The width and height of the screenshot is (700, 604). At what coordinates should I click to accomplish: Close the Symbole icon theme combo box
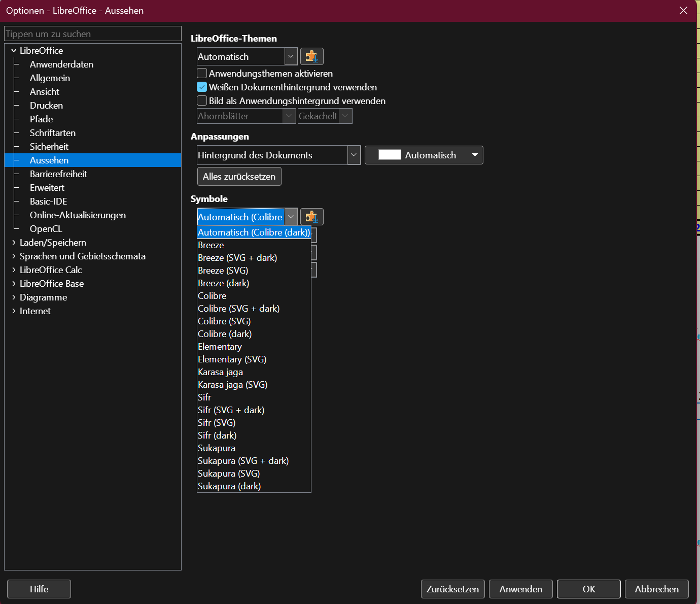click(291, 217)
